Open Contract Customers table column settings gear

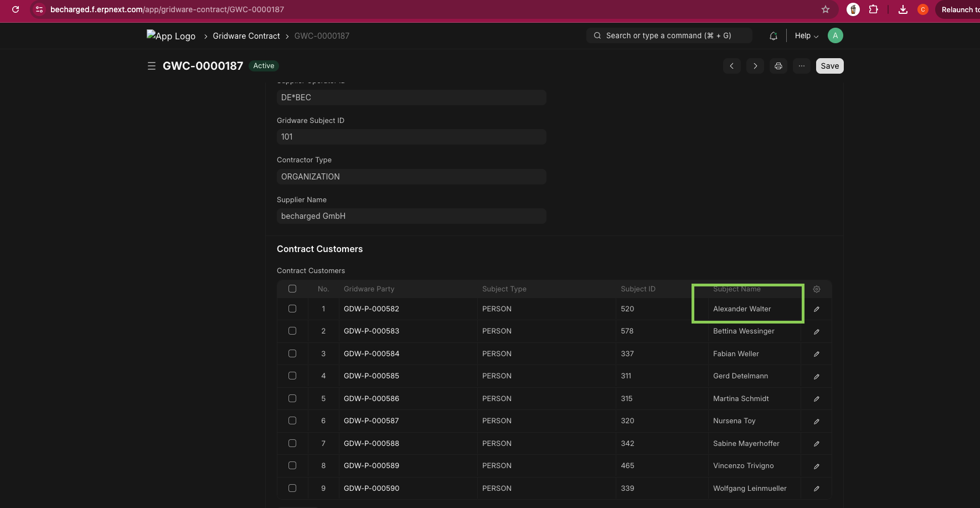817,289
